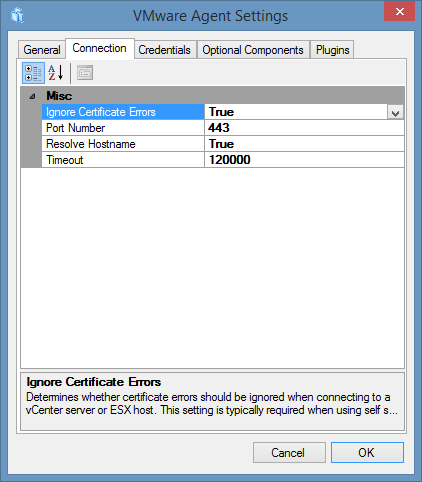Select the Connection tab
Viewport: 422px width, 482px height.
click(100, 49)
